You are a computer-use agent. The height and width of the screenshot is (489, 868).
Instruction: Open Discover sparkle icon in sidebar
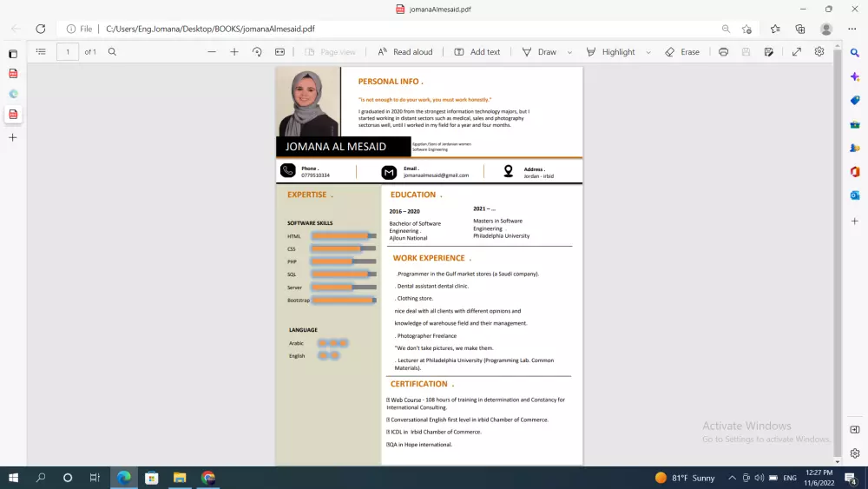855,76
